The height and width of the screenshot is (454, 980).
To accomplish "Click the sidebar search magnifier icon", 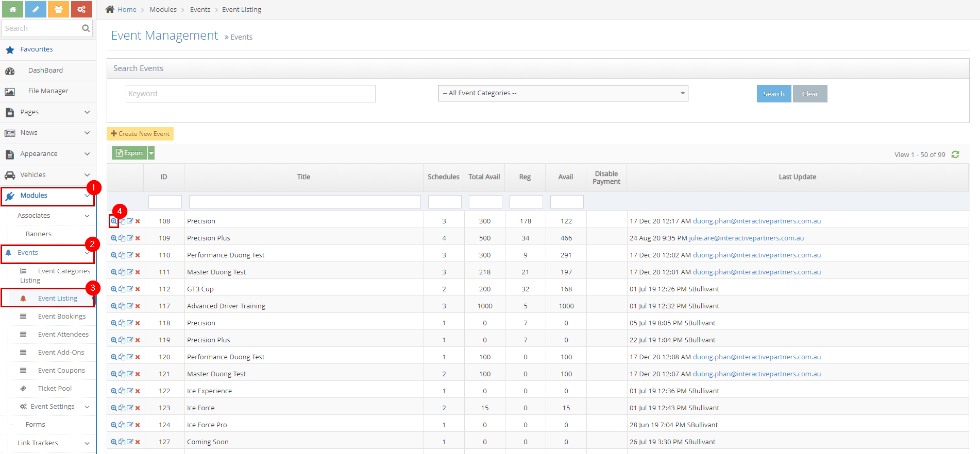I will 86,28.
